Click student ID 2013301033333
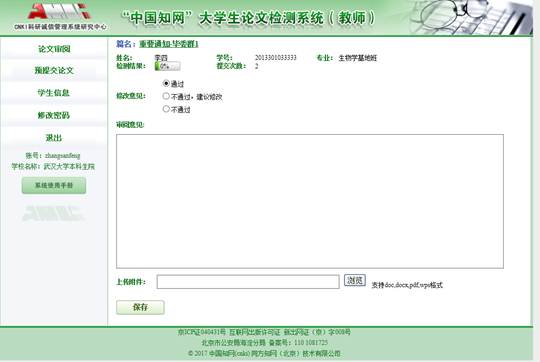The image size is (540, 362). click(x=276, y=58)
